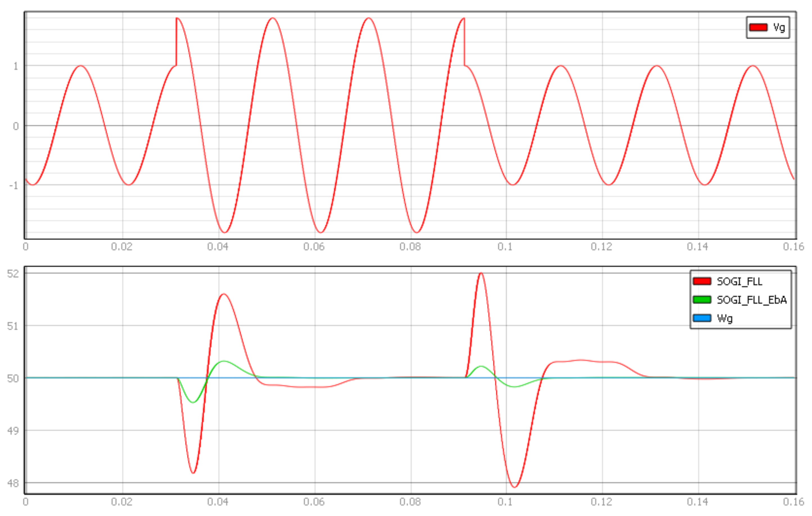Click the green curve's first dip below 50
This screenshot has width=812, height=516.
click(x=193, y=402)
